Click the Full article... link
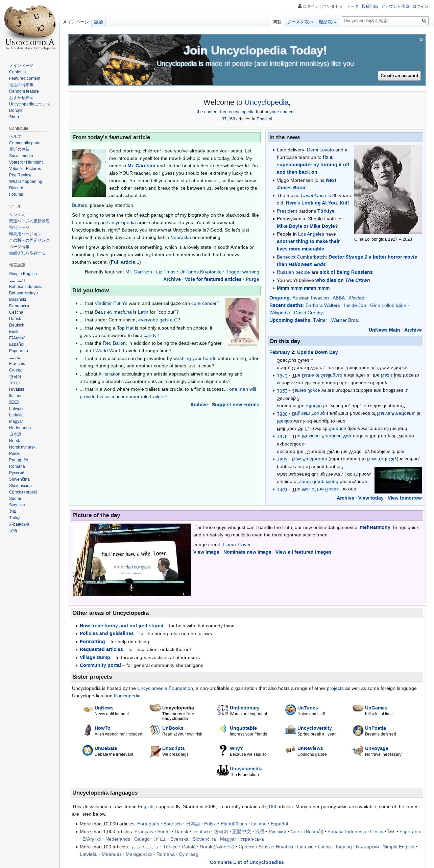This screenshot has width=434, height=868. pyautogui.click(x=125, y=262)
